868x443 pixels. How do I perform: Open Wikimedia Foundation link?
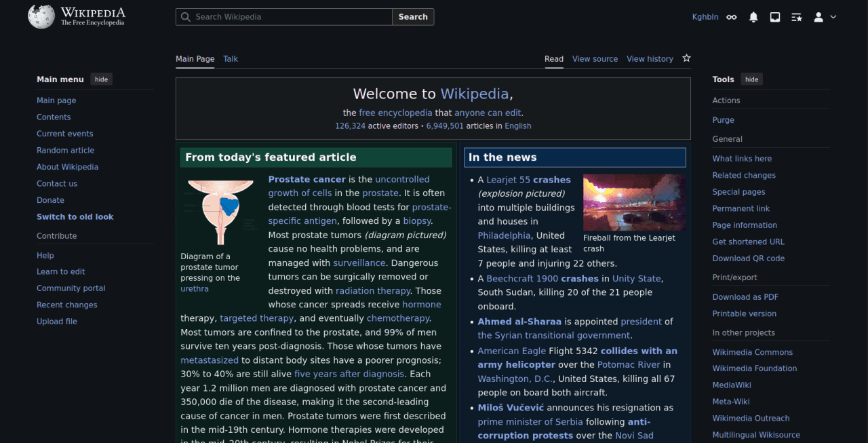(x=755, y=368)
